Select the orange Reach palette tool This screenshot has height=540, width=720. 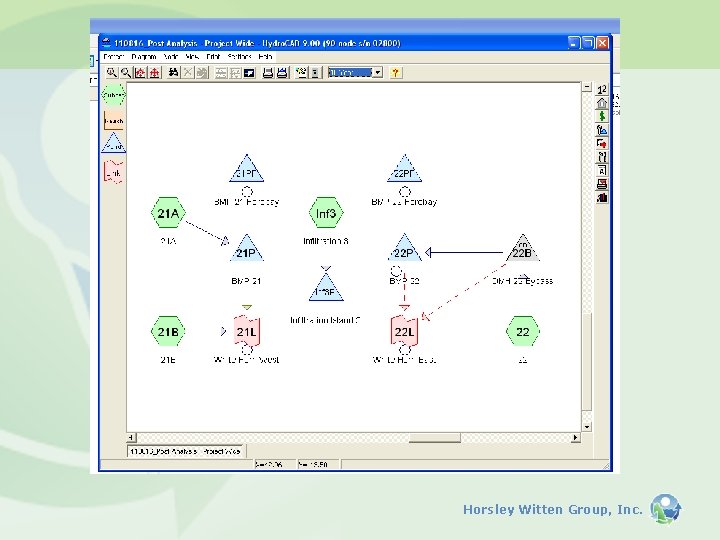113,121
